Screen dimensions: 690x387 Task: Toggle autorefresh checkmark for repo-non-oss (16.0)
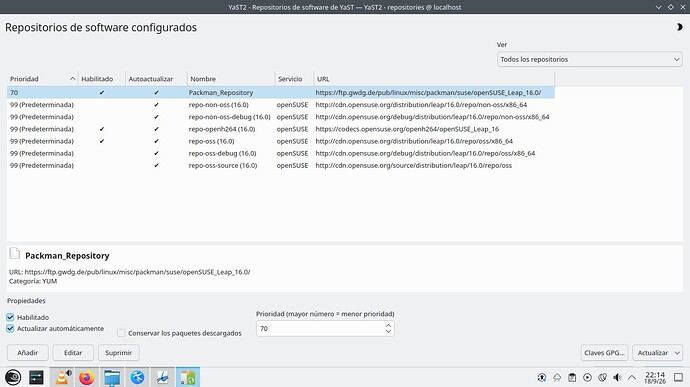pos(156,105)
